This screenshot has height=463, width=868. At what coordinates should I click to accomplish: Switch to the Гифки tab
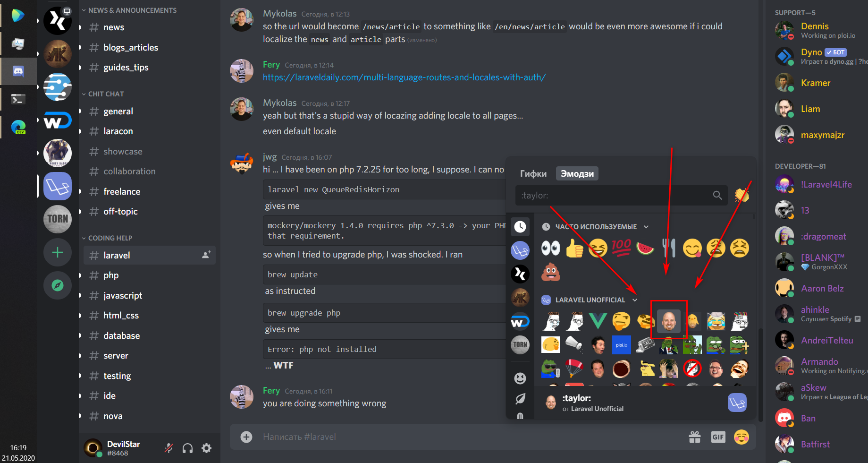pos(533,173)
